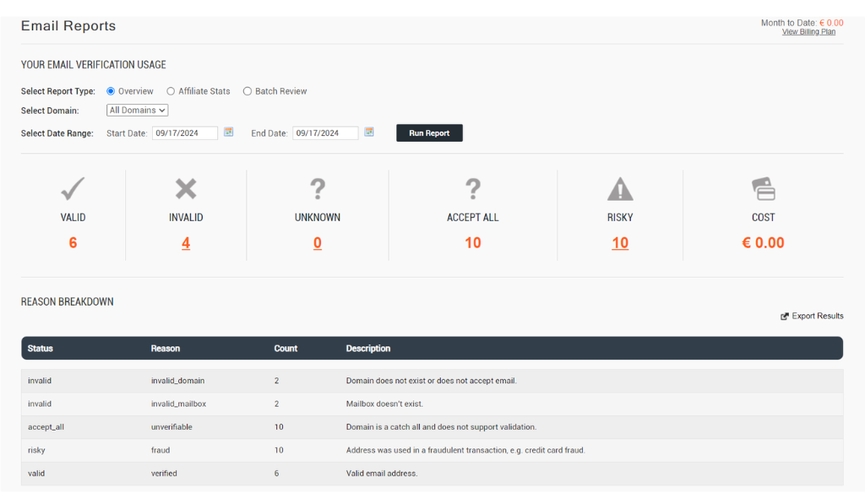This screenshot has height=504, width=865.
Task: Select the Overview report type
Action: click(x=111, y=91)
